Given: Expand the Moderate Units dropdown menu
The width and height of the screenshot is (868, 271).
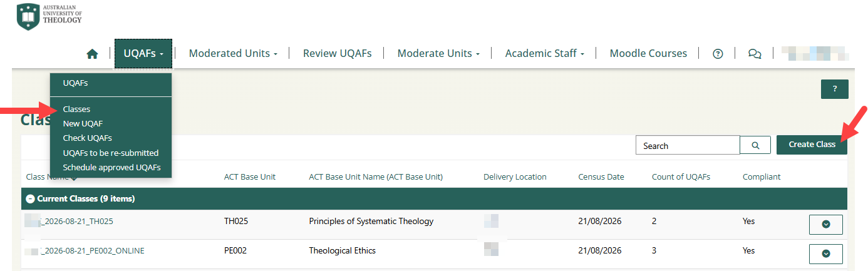Looking at the screenshot, I should [x=438, y=54].
